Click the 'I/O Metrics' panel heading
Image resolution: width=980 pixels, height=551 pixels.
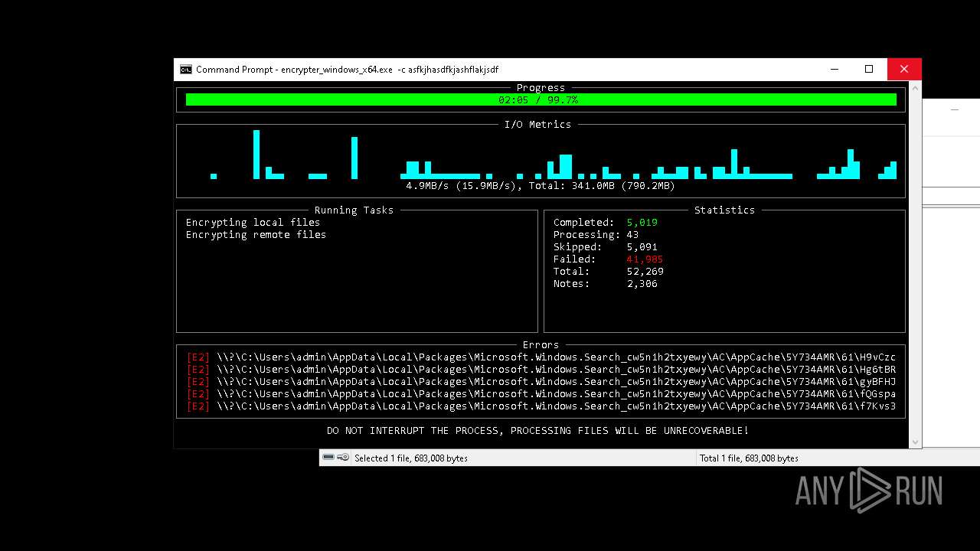click(x=537, y=125)
